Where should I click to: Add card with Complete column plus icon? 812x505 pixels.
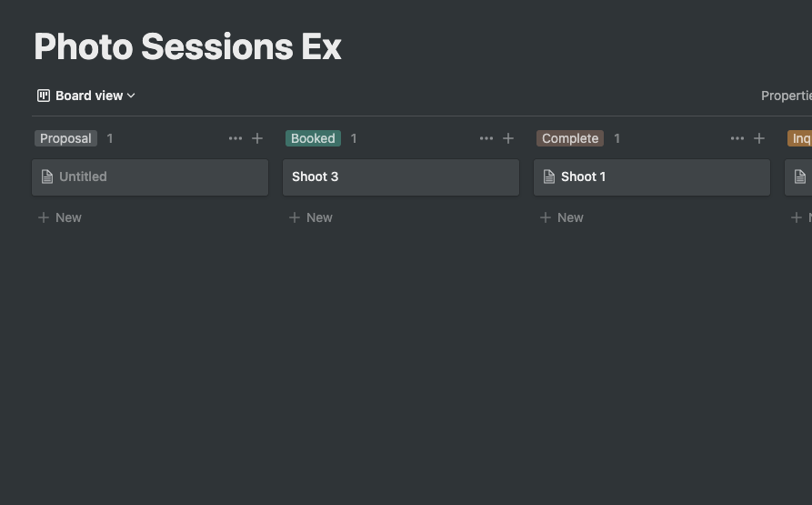click(759, 138)
